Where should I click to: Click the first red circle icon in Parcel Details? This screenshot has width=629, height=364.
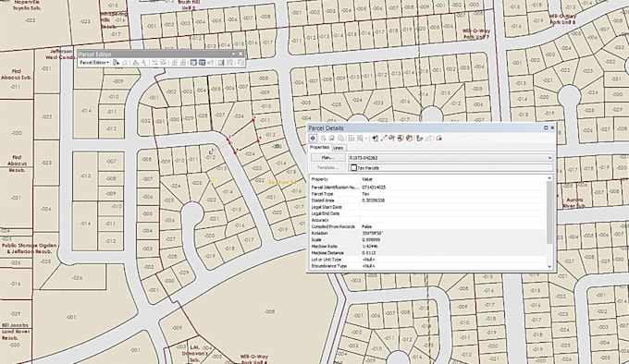(x=401, y=139)
